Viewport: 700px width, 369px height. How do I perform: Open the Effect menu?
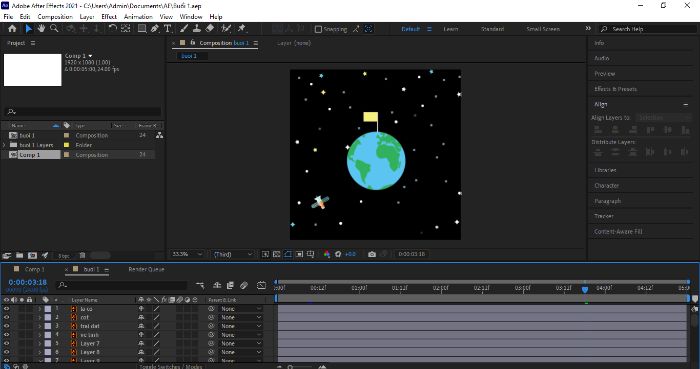(109, 17)
